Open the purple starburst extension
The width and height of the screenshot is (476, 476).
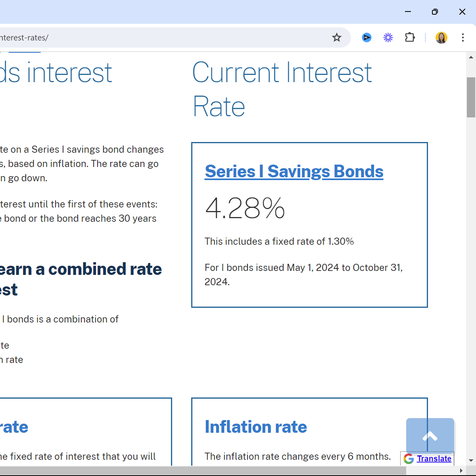[388, 38]
